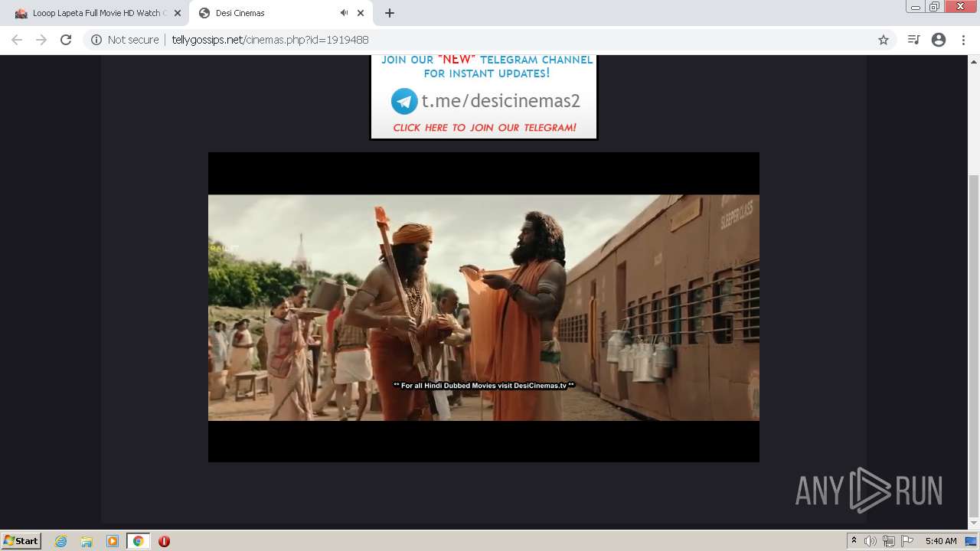The width and height of the screenshot is (980, 551).
Task: Open Windows Media Player from taskbar
Action: [x=113, y=541]
